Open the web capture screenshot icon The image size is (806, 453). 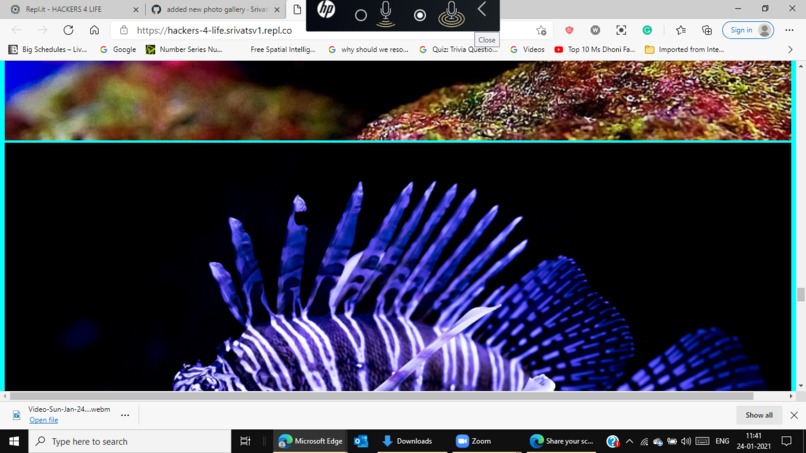[x=621, y=30]
